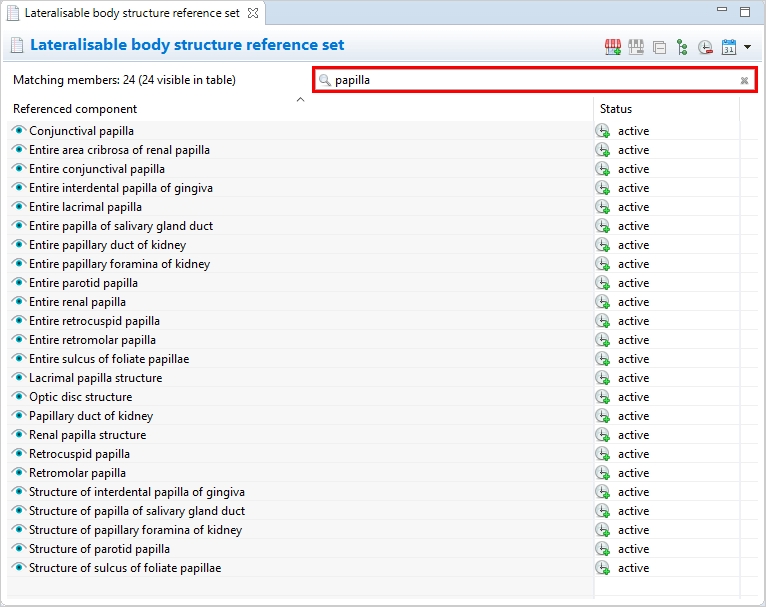Click the sort arrow above Referenced component
Screen dimensions: 766x607
point(300,99)
